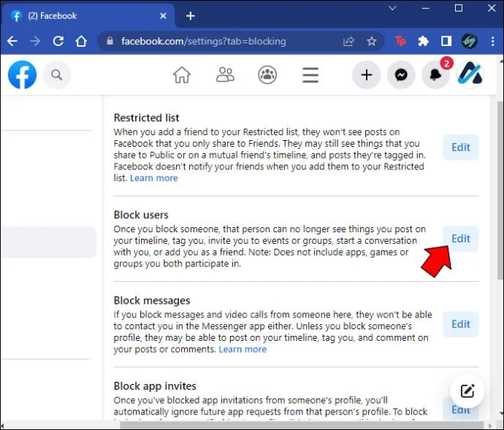Click the address bar URL field
Screen dimensions: 504x430
(225, 41)
